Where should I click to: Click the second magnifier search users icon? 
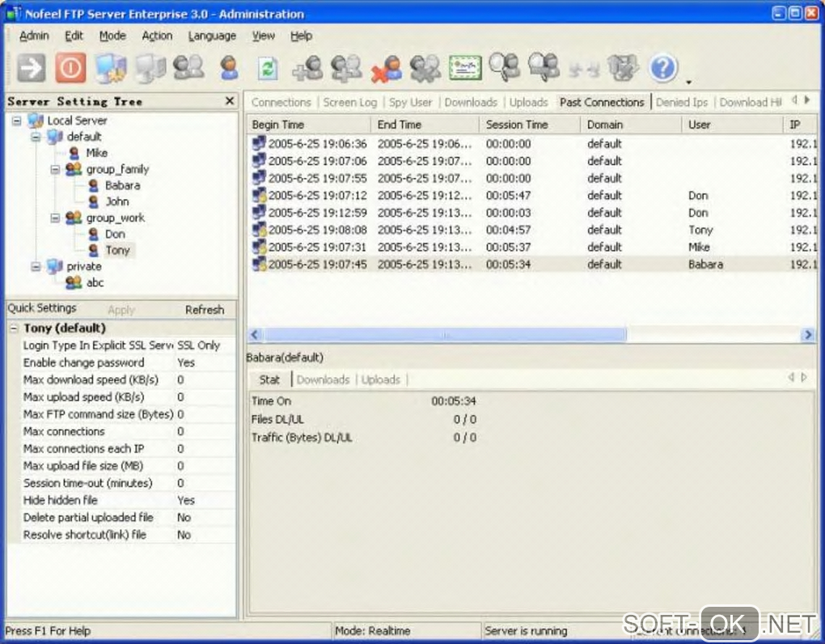[x=544, y=67]
